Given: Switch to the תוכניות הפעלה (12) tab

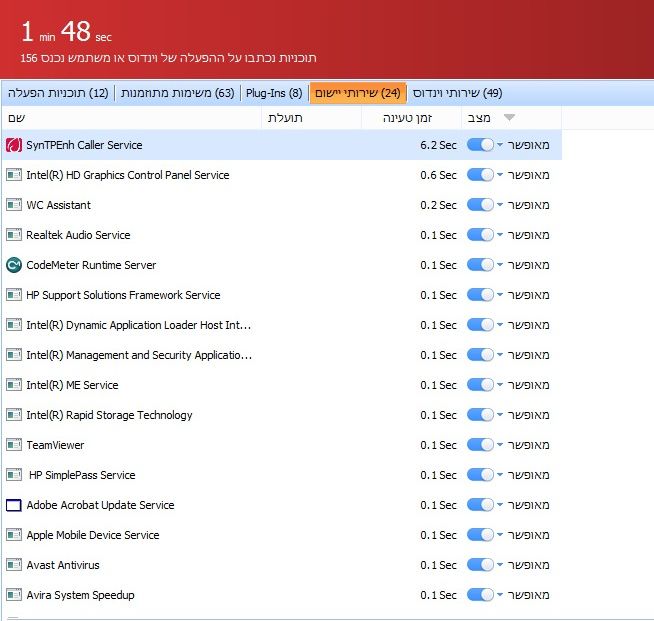Looking at the screenshot, I should [x=58, y=93].
